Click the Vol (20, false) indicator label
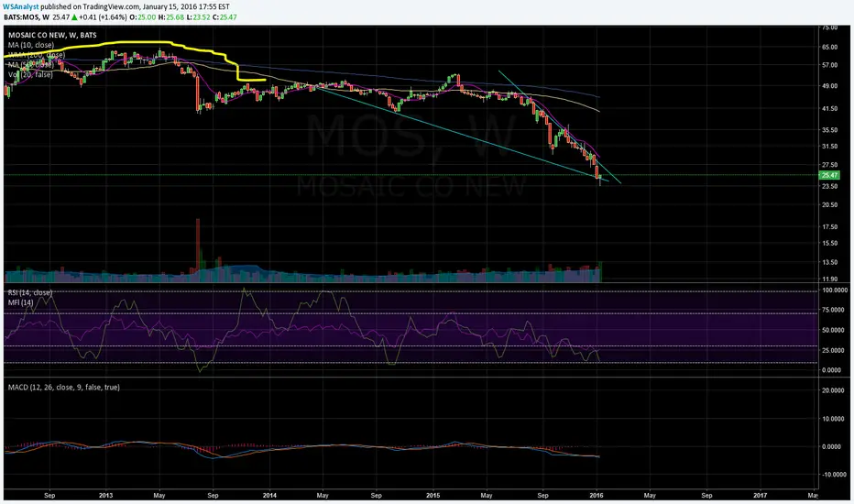The width and height of the screenshot is (854, 504). click(30, 74)
